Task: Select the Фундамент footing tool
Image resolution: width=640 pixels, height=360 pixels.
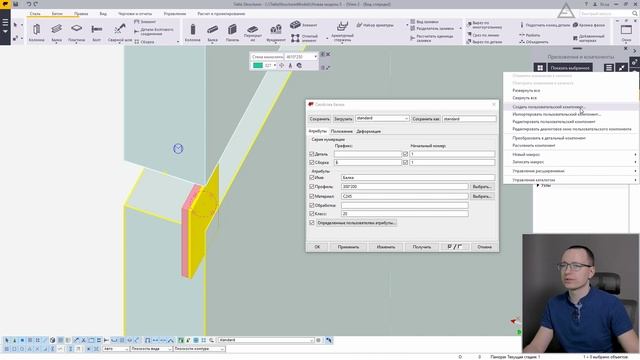Action: click(276, 32)
